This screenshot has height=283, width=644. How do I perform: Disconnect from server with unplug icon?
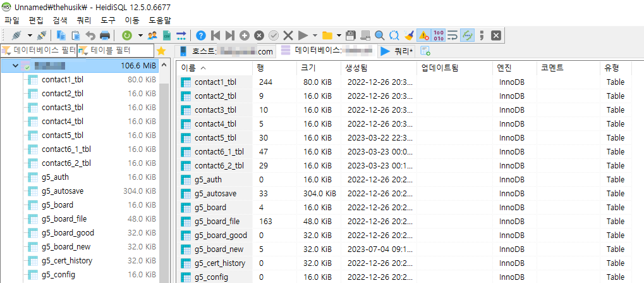42,35
